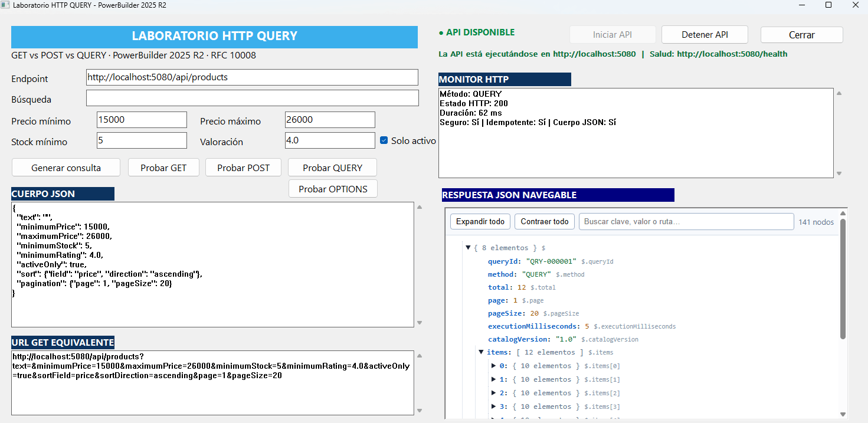Click the method "QUERY" tree row
The height and width of the screenshot is (423, 868).
tap(536, 274)
